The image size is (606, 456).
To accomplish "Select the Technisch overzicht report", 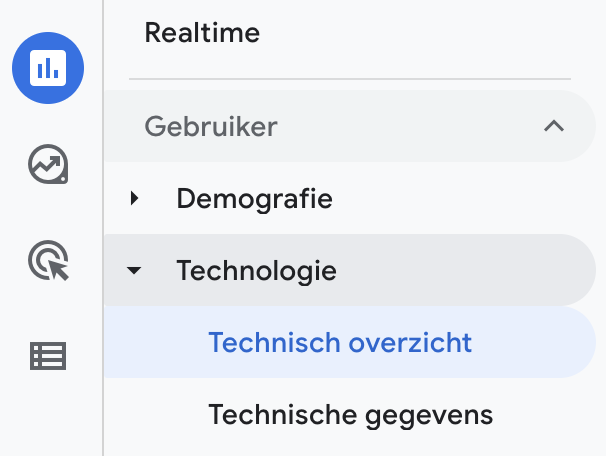I will [x=340, y=343].
